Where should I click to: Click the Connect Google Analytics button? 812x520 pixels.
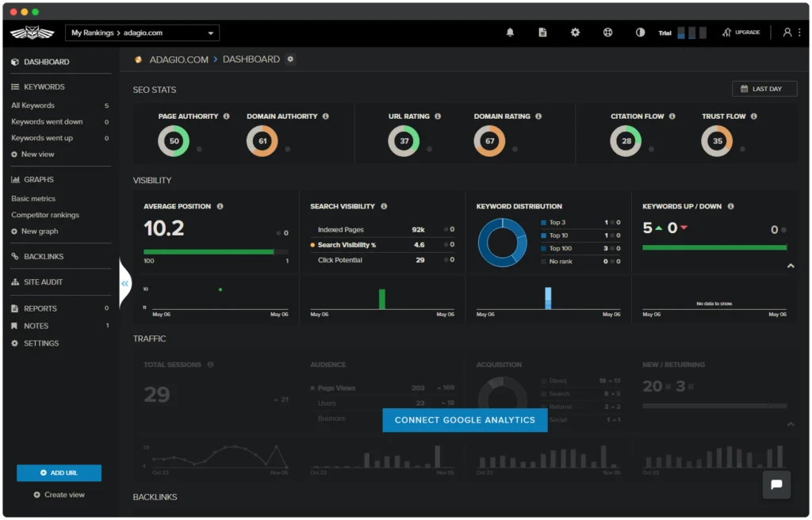465,420
